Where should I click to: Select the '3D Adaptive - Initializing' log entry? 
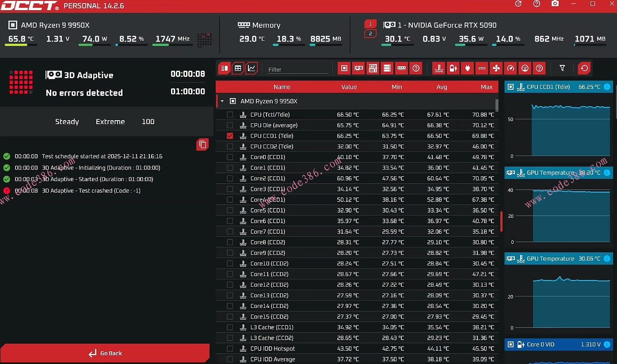click(x=101, y=168)
